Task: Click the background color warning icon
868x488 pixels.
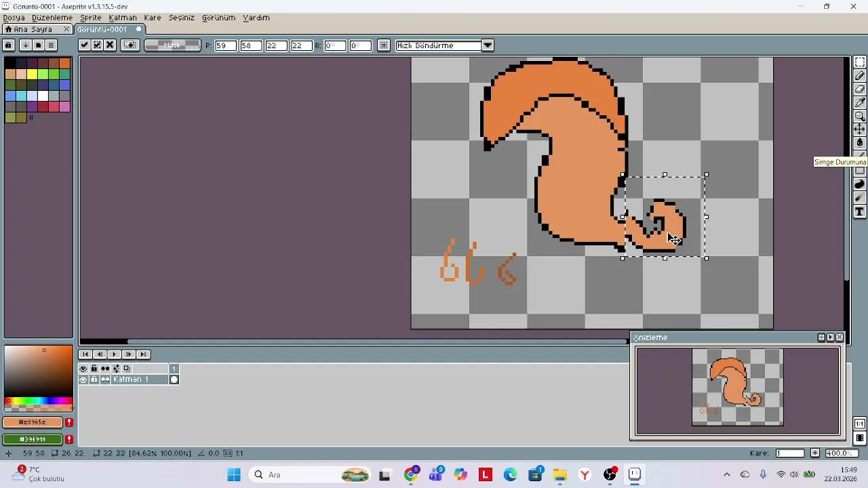Action: point(69,439)
